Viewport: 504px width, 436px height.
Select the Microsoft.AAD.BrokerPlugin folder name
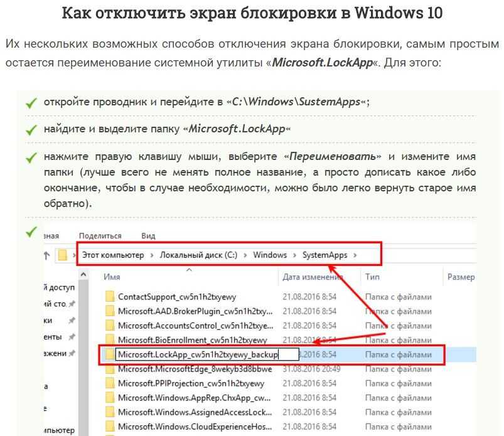tap(195, 311)
